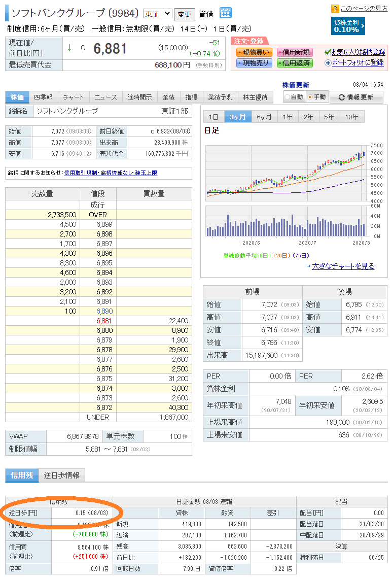Viewport: 392px width, 580px height.
Task: Click the 6,890 sell price in order book
Action: tap(104, 312)
